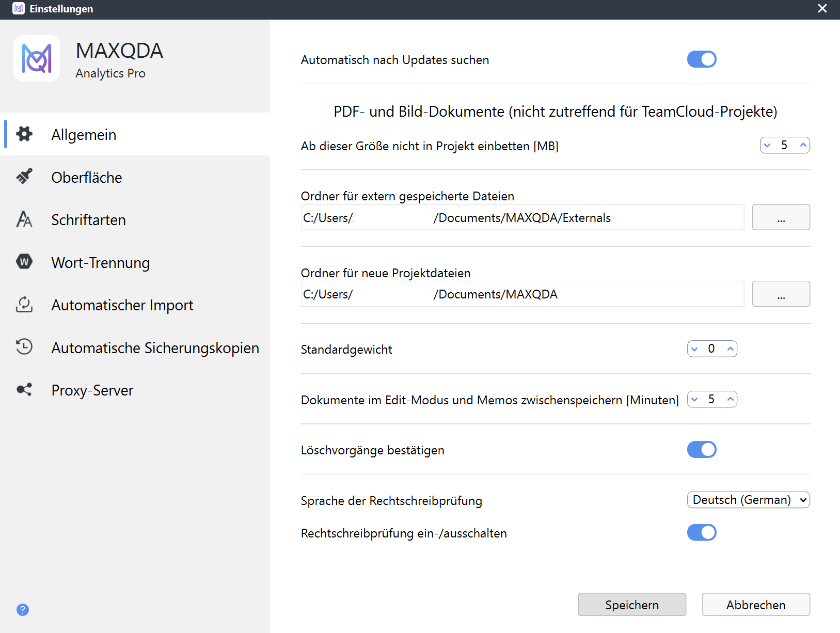Viewport: 840px width, 633px height.
Task: Switch to the Oberfläche settings section
Action: [x=87, y=177]
